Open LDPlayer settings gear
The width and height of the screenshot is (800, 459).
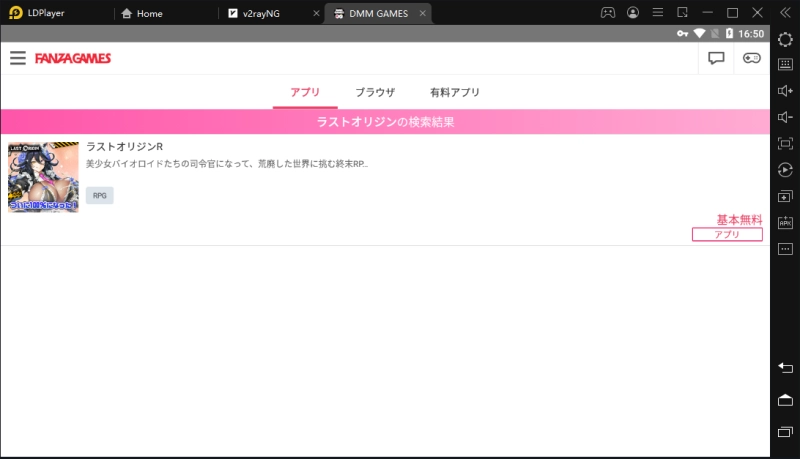[785, 39]
